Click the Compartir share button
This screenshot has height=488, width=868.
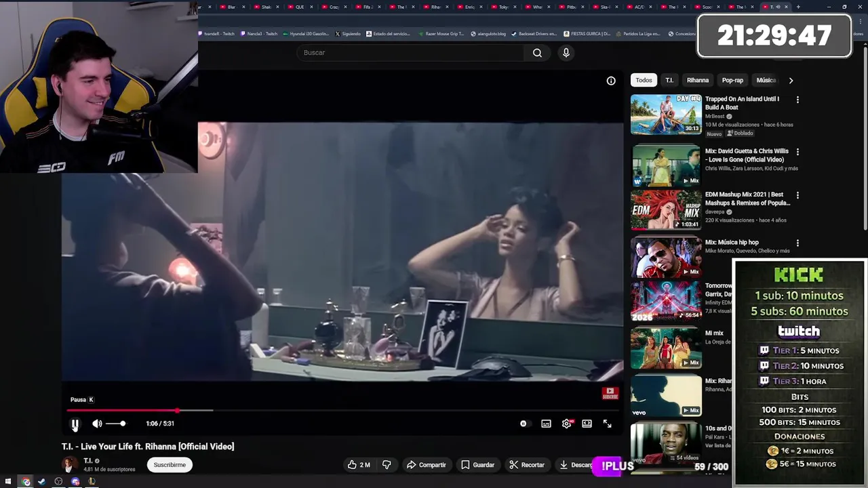tap(426, 465)
